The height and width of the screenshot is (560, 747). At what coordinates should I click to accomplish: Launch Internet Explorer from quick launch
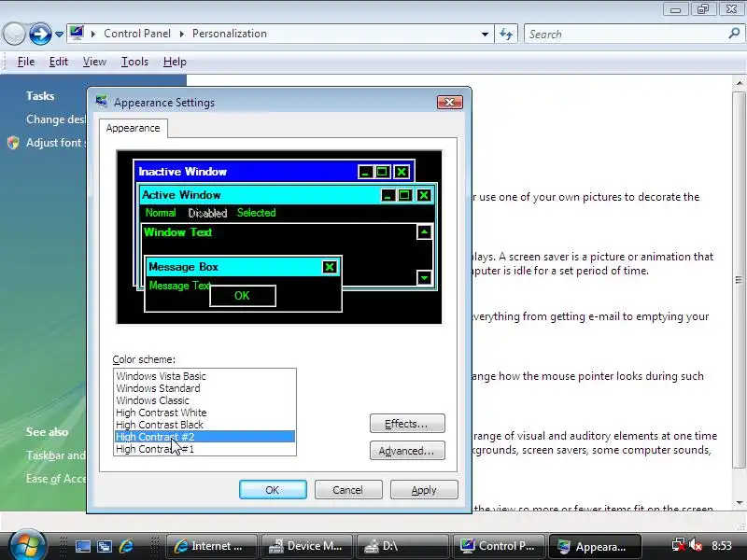click(x=127, y=546)
